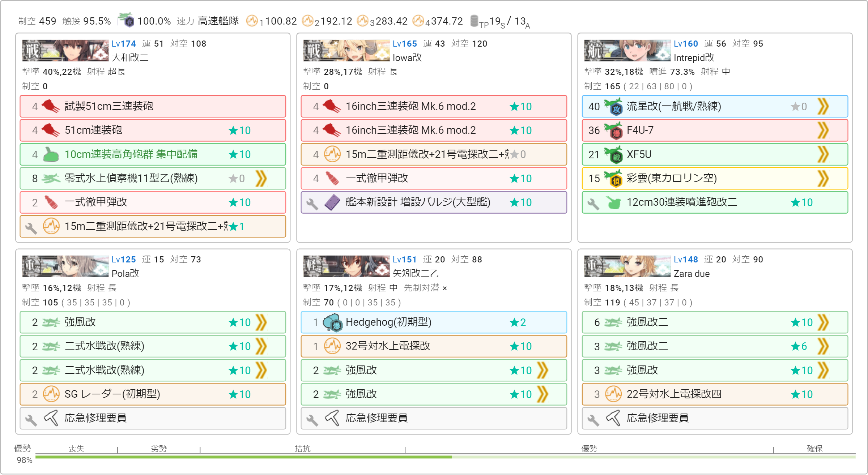Click the upper 二式水戦改(熟練) slot of Pola改

click(x=153, y=346)
